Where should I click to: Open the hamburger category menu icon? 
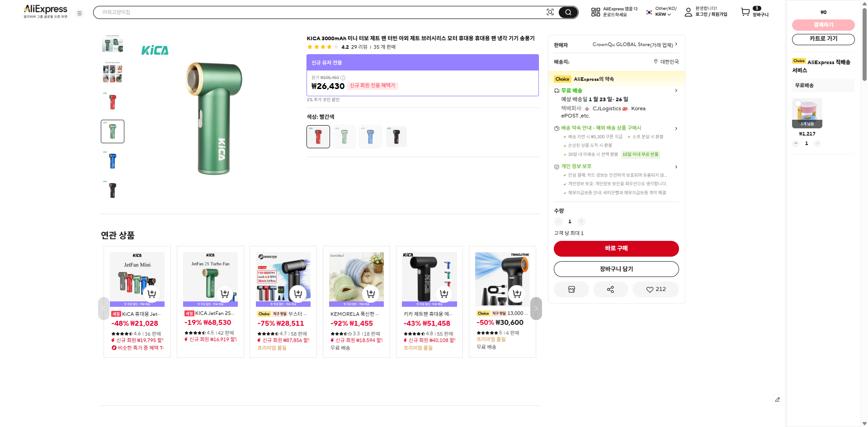[80, 13]
